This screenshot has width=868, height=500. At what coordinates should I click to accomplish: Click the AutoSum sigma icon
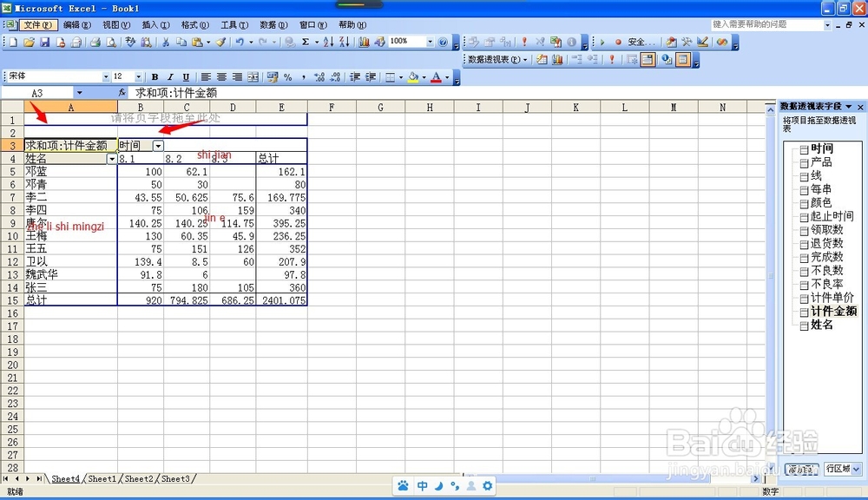click(305, 42)
